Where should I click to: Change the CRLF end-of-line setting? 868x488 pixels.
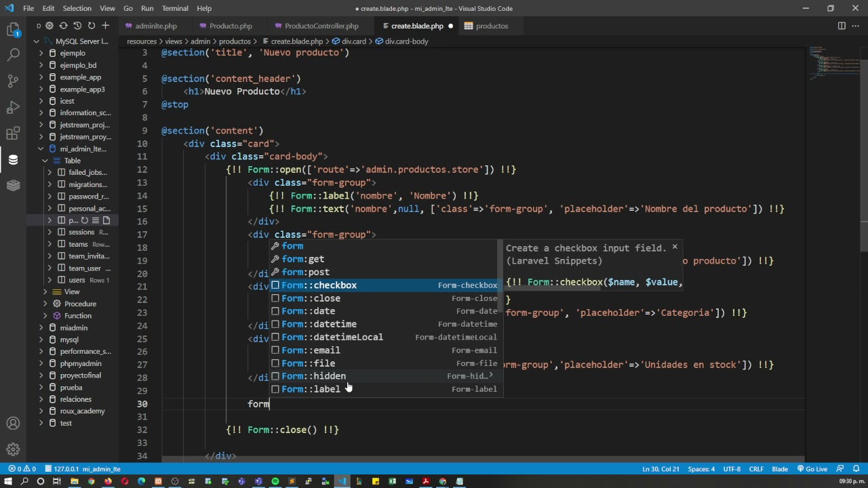point(756,469)
